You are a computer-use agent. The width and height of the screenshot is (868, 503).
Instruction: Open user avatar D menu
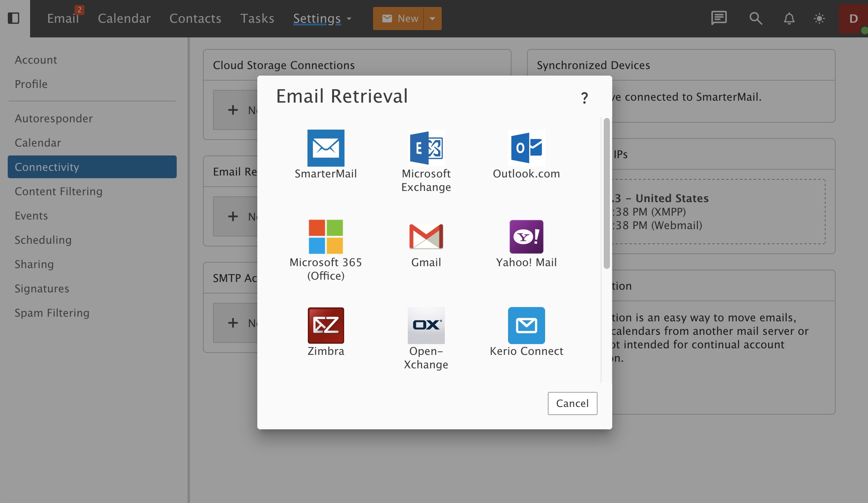(x=853, y=19)
